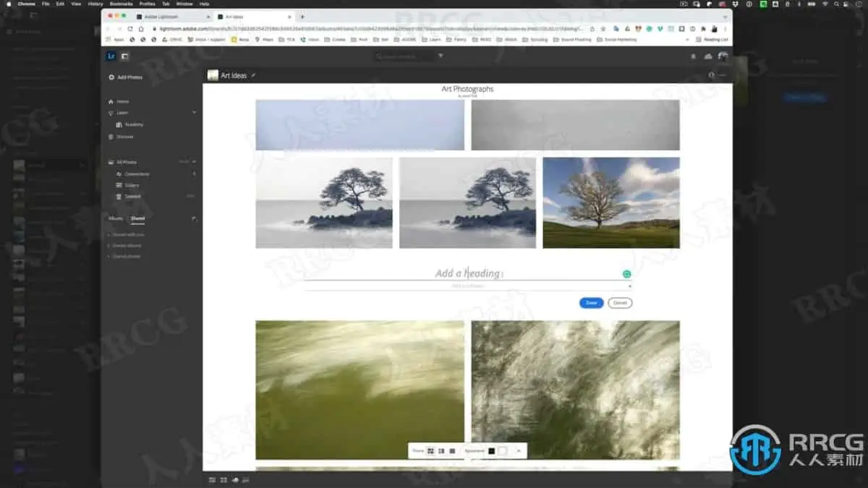Viewport: 868px width, 488px height.
Task: Switch to the Albums tab
Action: point(115,218)
